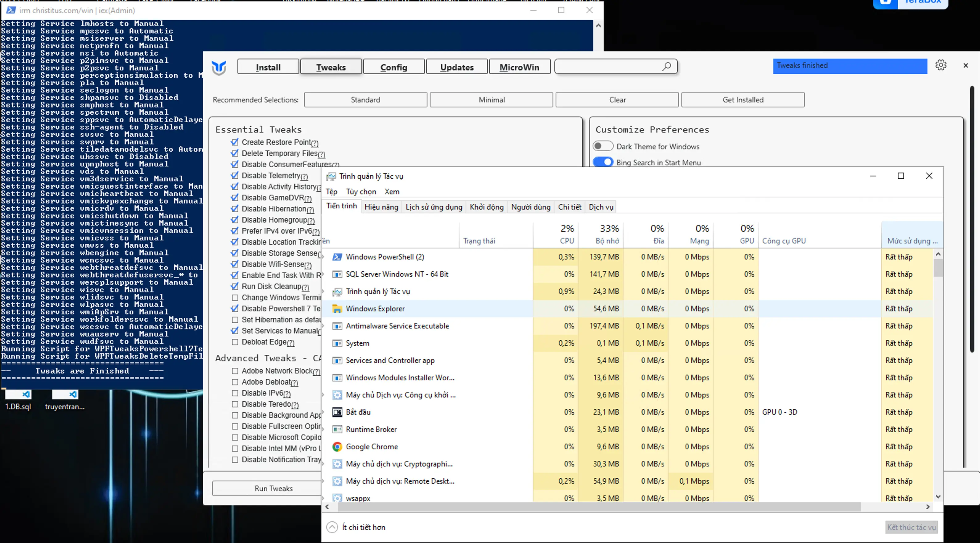
Task: Open the Tùy chọn menu
Action: coord(361,192)
